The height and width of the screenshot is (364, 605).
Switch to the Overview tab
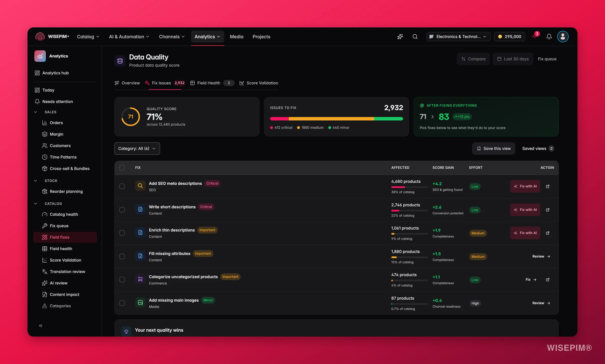[127, 83]
